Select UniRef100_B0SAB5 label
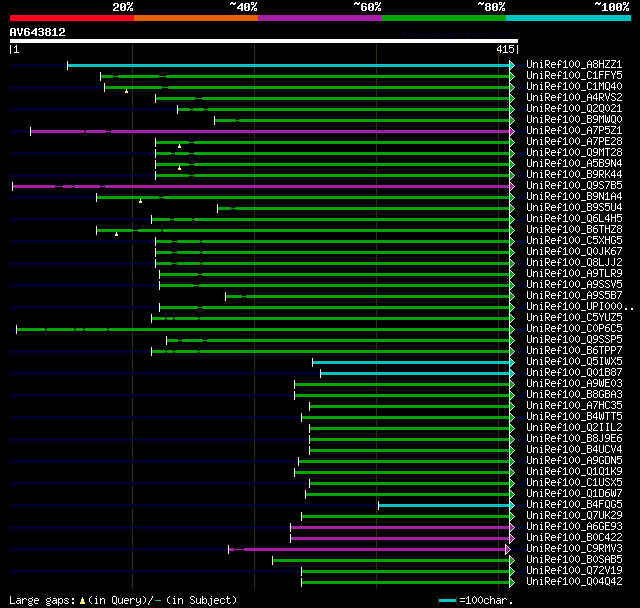640x608 pixels. tap(574, 560)
